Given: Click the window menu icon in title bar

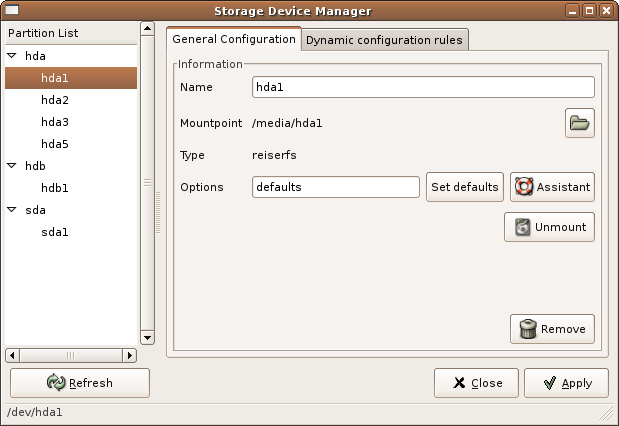Looking at the screenshot, I should (x=13, y=10).
